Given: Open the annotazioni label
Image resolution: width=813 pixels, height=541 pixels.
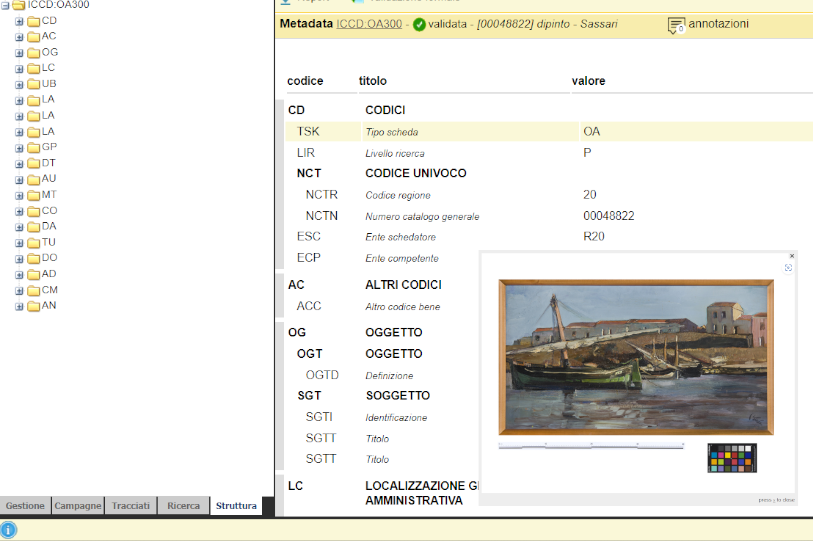Looking at the screenshot, I should pos(718,24).
